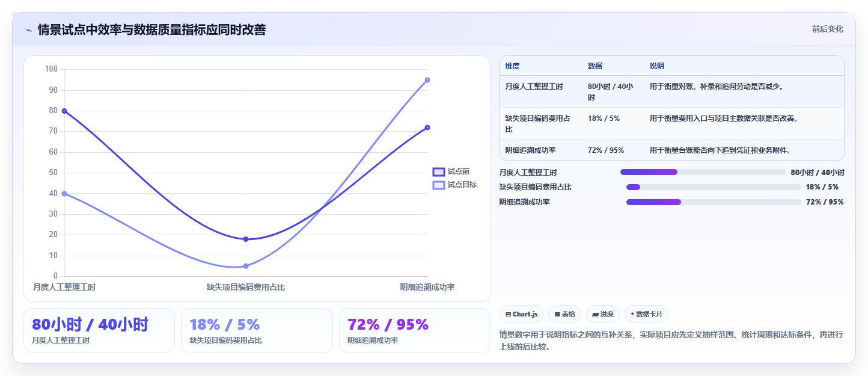The width and height of the screenshot is (868, 376).
Task: Click the 试点目标 data point at value 95
Action: [427, 80]
